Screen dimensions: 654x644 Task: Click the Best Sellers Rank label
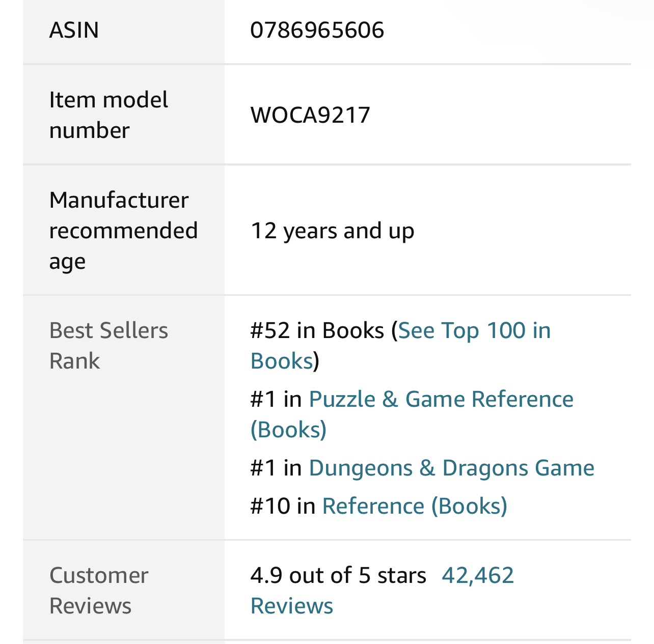(x=108, y=346)
